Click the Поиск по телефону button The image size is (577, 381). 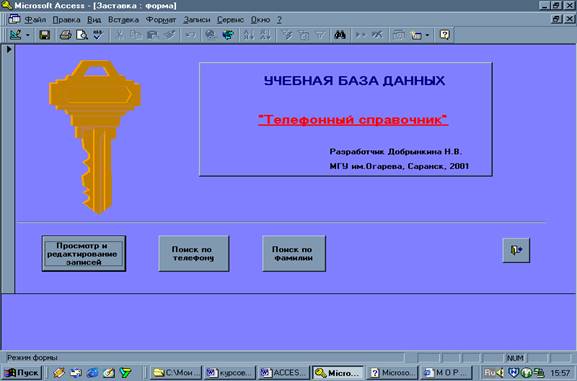click(x=194, y=254)
